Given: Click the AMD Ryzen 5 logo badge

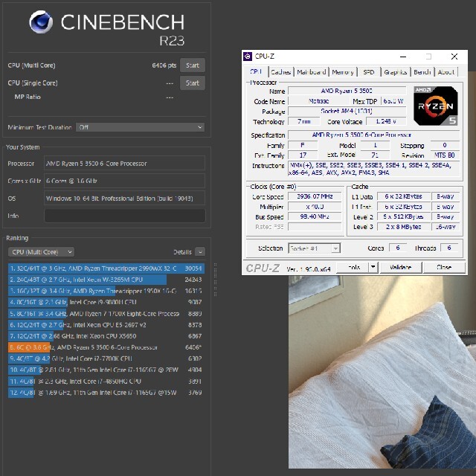Looking at the screenshot, I should click(x=436, y=106).
